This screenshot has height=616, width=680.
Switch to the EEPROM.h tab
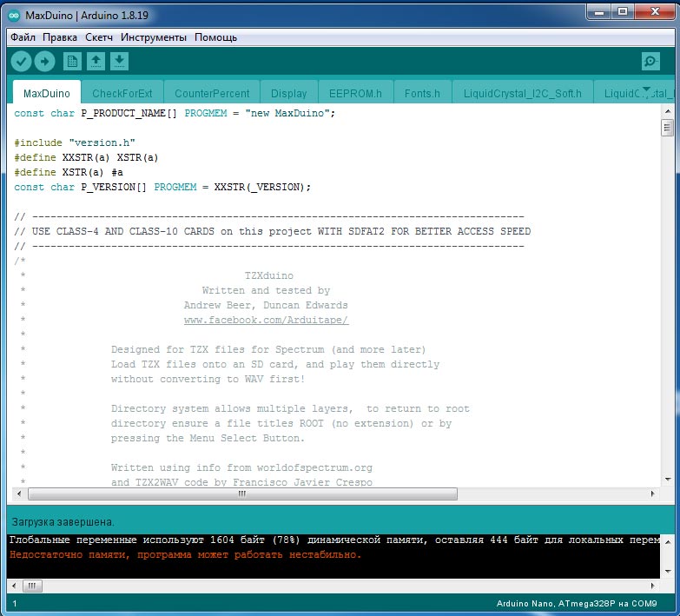click(355, 93)
